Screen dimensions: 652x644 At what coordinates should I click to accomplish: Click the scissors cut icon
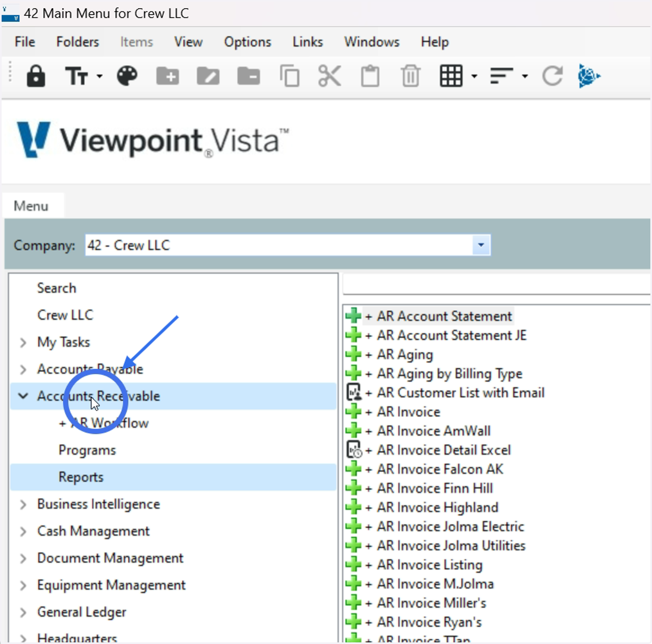pos(330,76)
